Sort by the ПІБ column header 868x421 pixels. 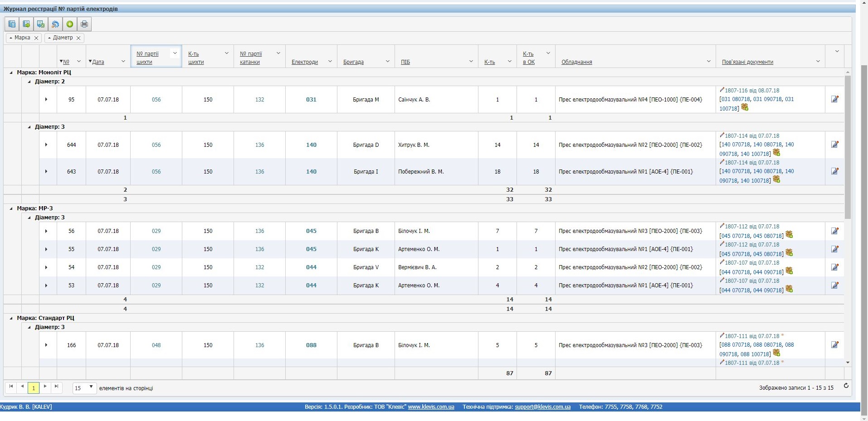point(405,62)
